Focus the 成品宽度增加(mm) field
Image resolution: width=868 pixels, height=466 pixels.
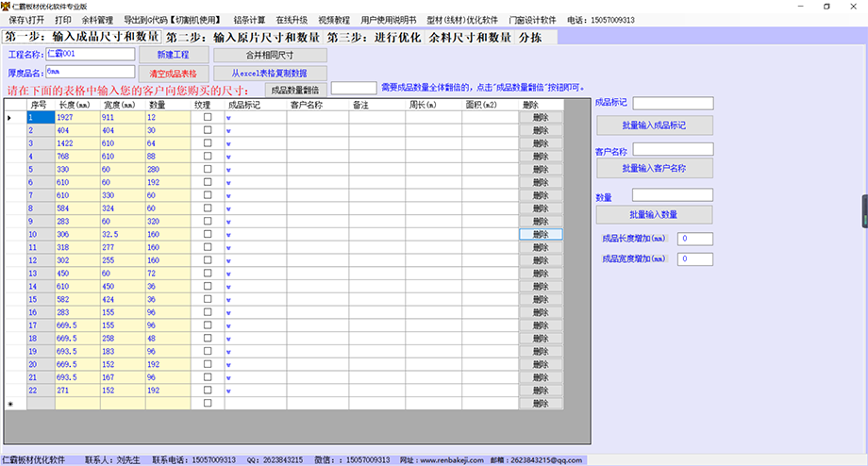tap(695, 259)
